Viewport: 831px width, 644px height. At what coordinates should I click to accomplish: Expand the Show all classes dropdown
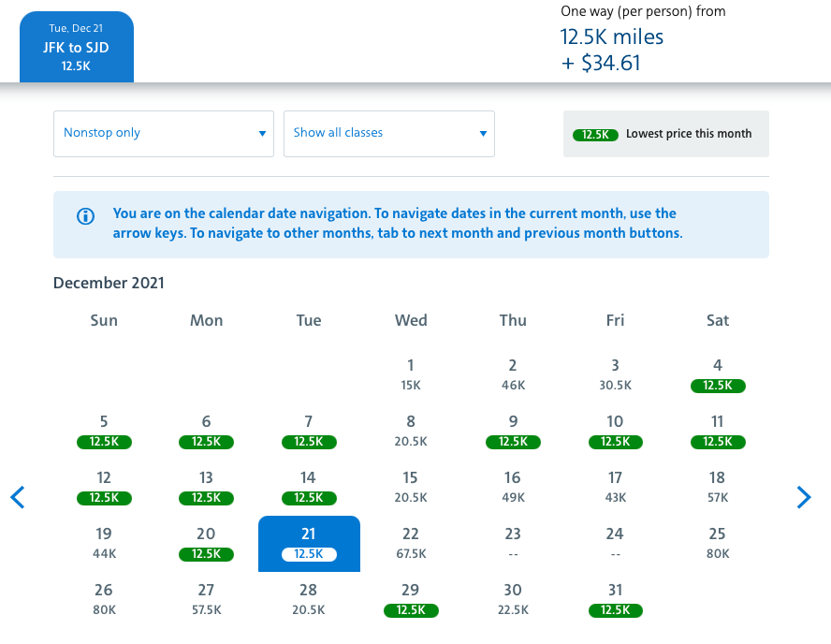click(x=388, y=133)
